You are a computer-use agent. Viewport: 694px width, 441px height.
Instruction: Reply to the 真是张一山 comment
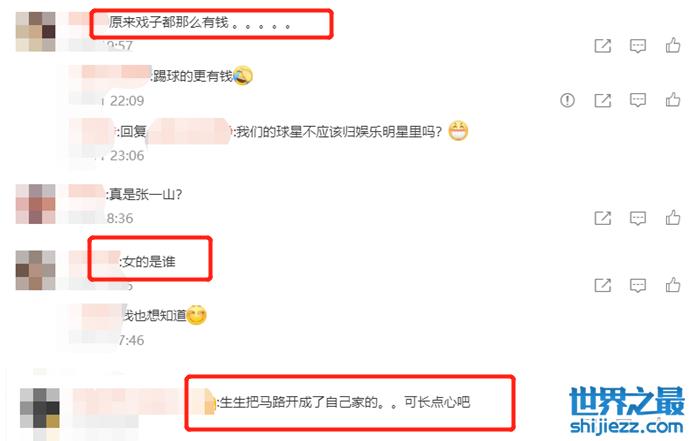pos(638,218)
